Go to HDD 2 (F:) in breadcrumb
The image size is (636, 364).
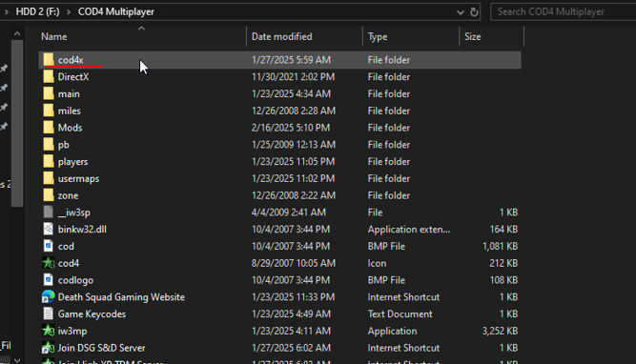(x=38, y=11)
